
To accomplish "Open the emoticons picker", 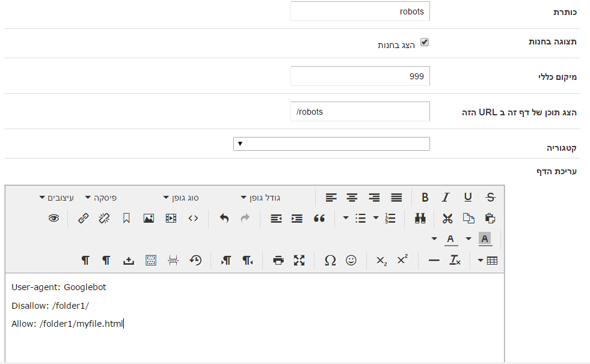I will pos(351,260).
